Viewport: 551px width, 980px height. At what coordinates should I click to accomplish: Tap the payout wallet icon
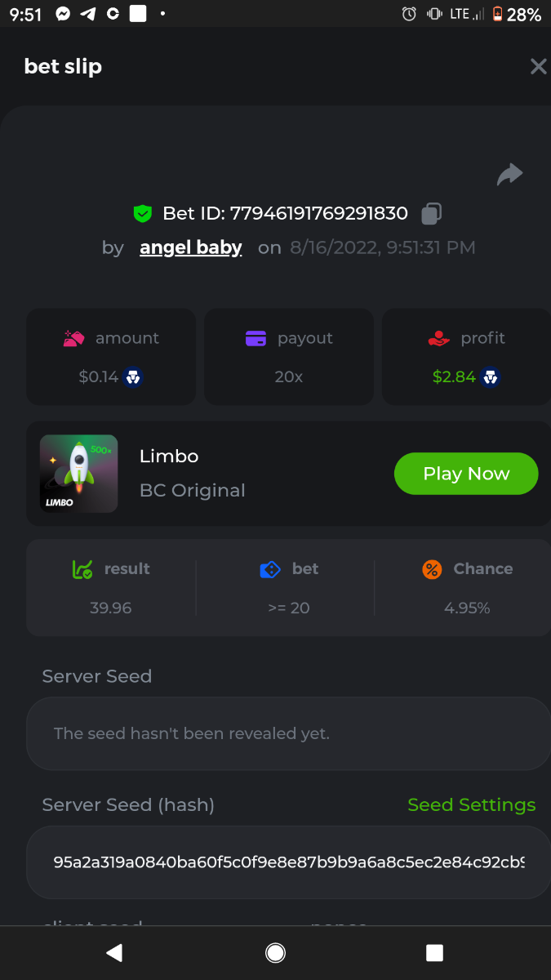(256, 338)
